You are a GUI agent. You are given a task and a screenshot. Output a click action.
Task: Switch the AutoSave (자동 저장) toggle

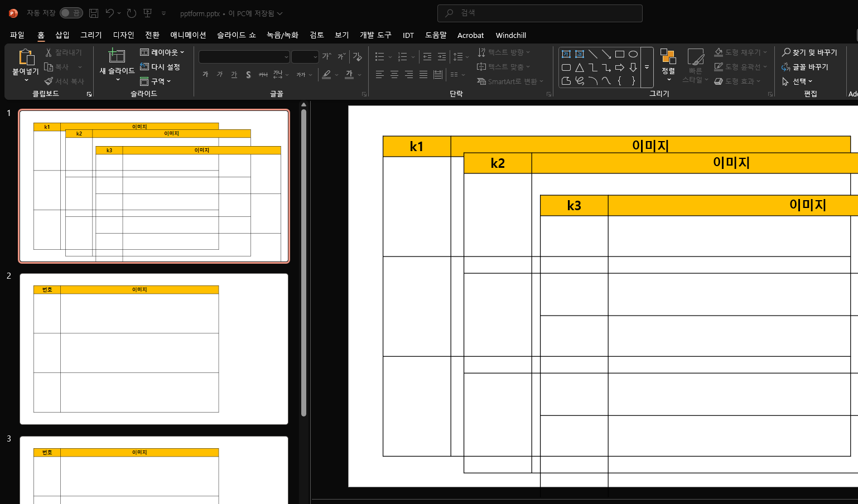71,13
